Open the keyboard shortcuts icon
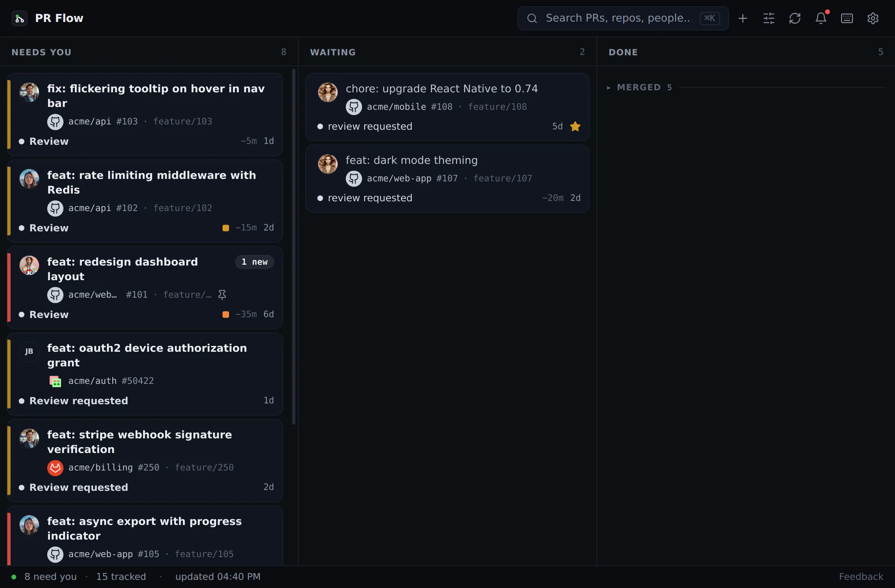Screen dimensions: 895x588 point(847,18)
